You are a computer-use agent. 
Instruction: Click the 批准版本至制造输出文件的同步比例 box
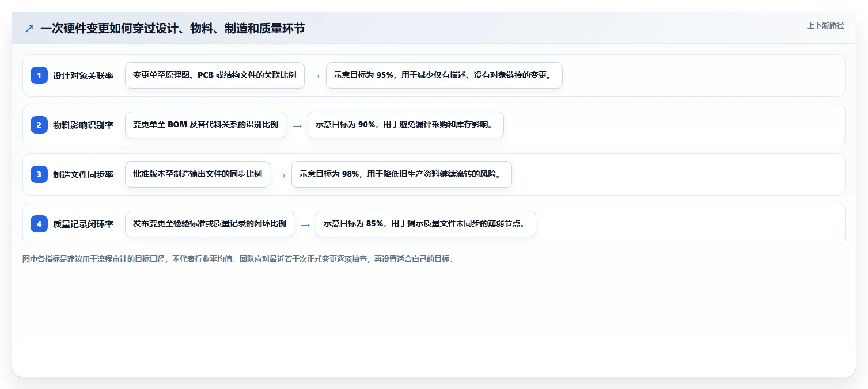coord(198,174)
